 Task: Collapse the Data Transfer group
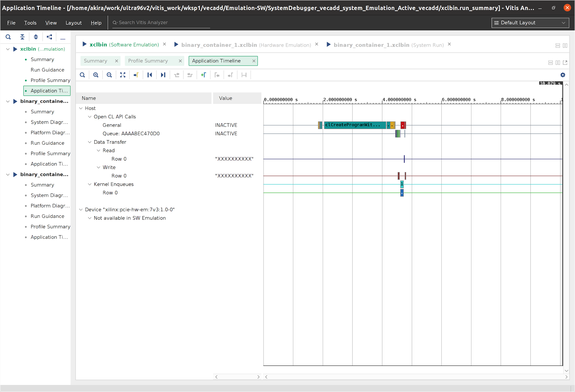90,142
